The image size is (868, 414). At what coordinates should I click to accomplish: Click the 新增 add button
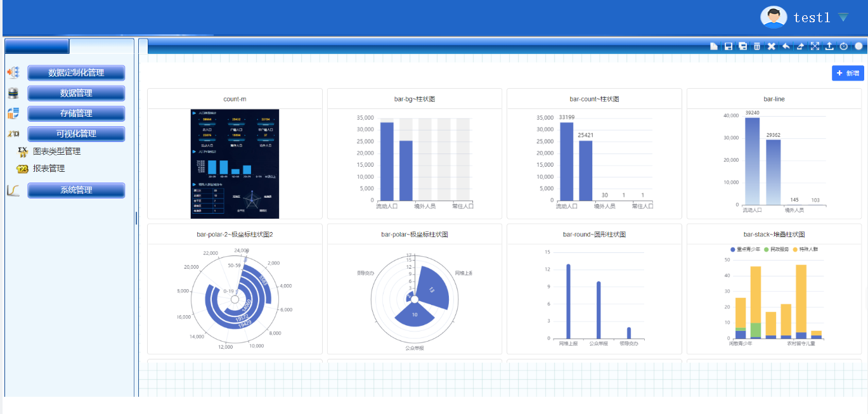click(x=848, y=74)
